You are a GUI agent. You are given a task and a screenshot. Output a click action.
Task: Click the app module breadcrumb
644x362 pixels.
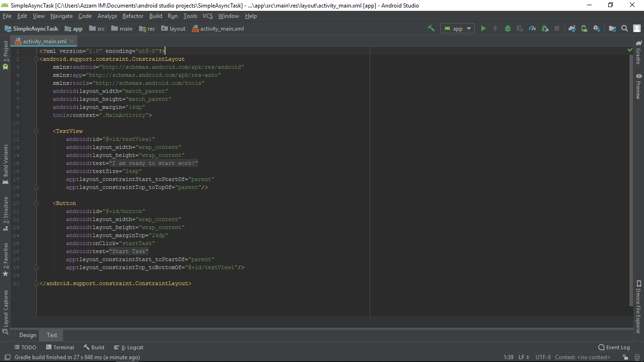coord(74,28)
